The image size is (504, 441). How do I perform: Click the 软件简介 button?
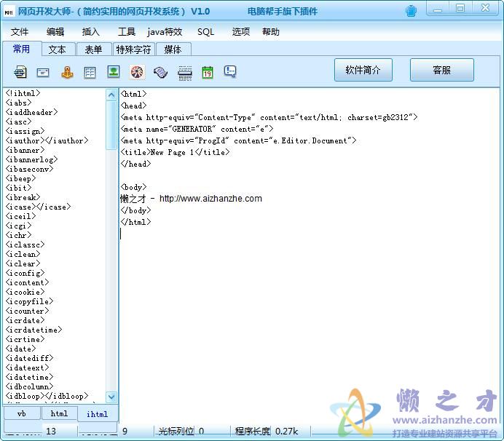pyautogui.click(x=363, y=70)
